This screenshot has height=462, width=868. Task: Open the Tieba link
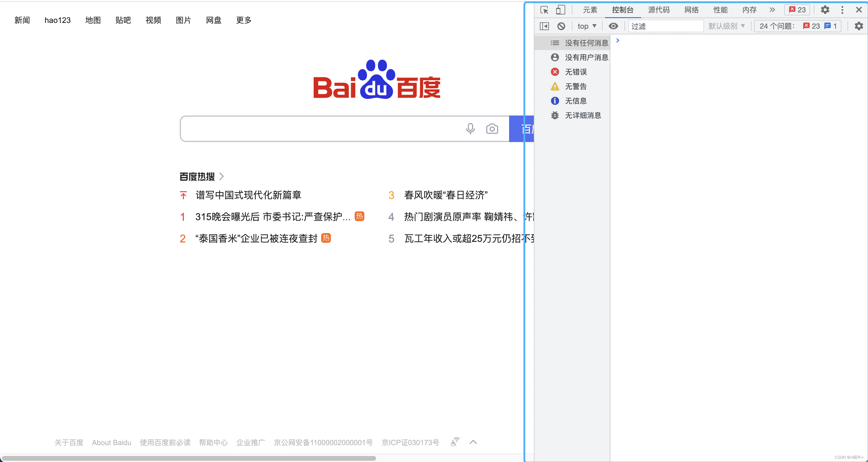point(123,20)
